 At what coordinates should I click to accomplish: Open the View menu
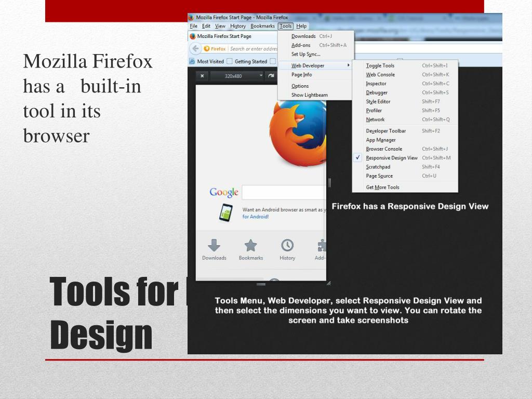[220, 26]
